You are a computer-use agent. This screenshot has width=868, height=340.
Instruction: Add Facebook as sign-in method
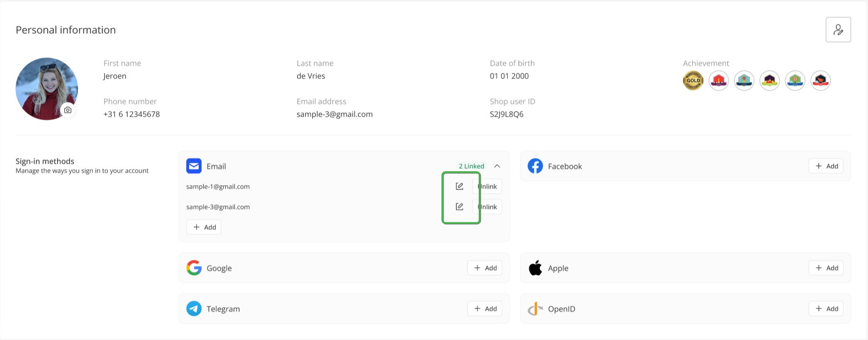point(826,166)
